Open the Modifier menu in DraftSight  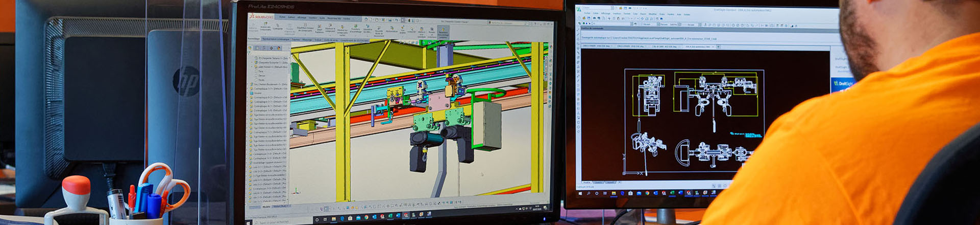(x=653, y=14)
